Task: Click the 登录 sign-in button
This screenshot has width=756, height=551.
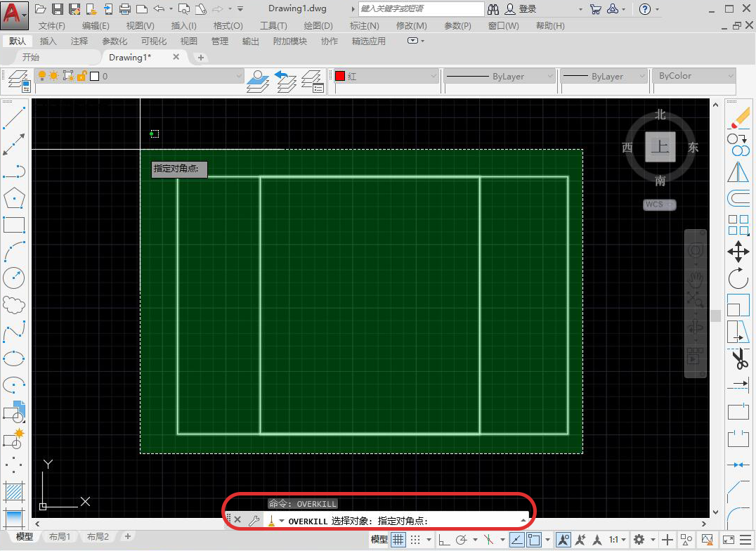Action: 521,8
